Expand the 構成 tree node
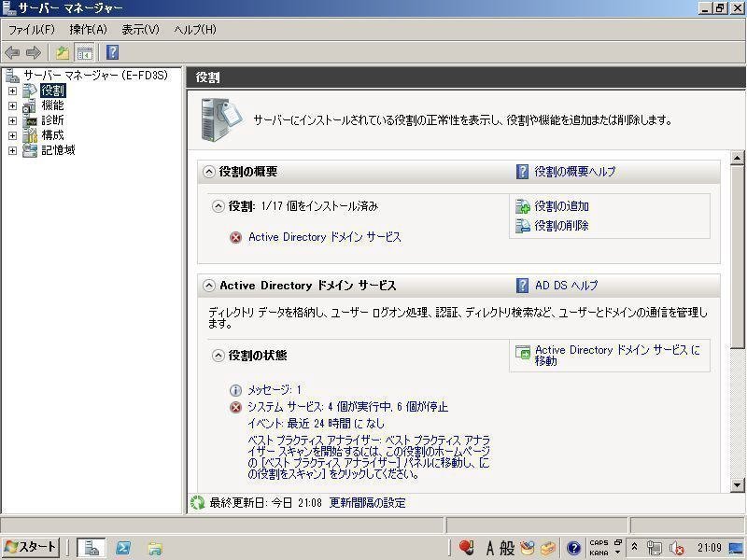The image size is (747, 560). [12, 135]
